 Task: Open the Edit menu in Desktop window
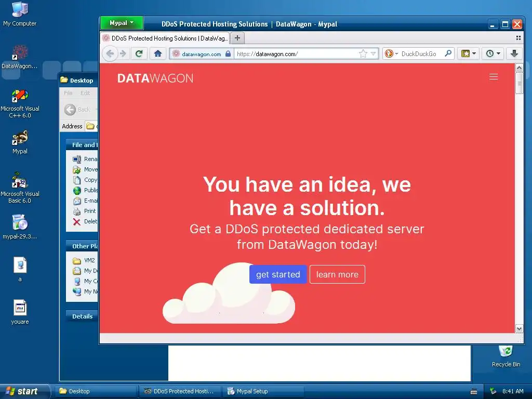point(85,93)
